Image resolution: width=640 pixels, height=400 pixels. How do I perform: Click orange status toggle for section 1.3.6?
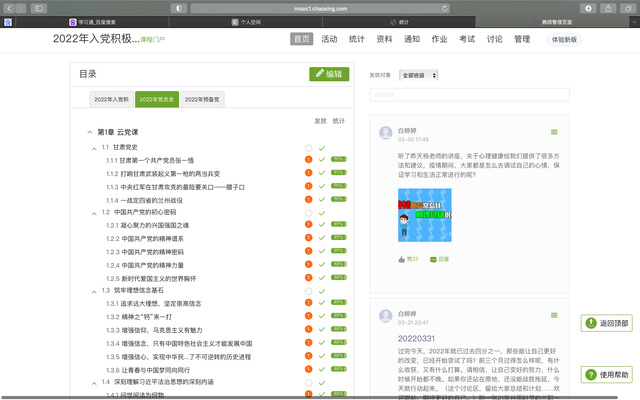[x=309, y=369]
